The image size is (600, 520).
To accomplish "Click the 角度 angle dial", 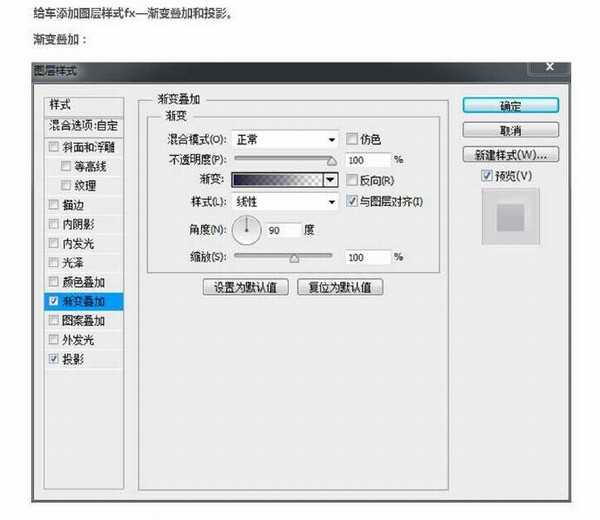I will tap(247, 231).
